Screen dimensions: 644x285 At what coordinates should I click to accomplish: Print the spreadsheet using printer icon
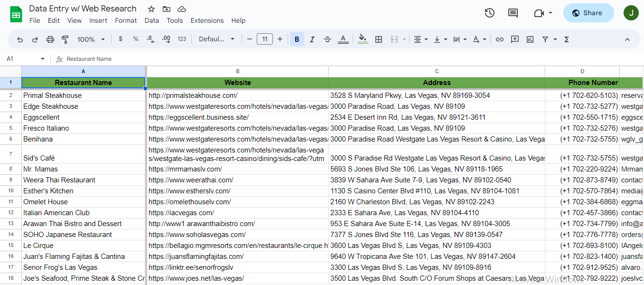click(50, 39)
